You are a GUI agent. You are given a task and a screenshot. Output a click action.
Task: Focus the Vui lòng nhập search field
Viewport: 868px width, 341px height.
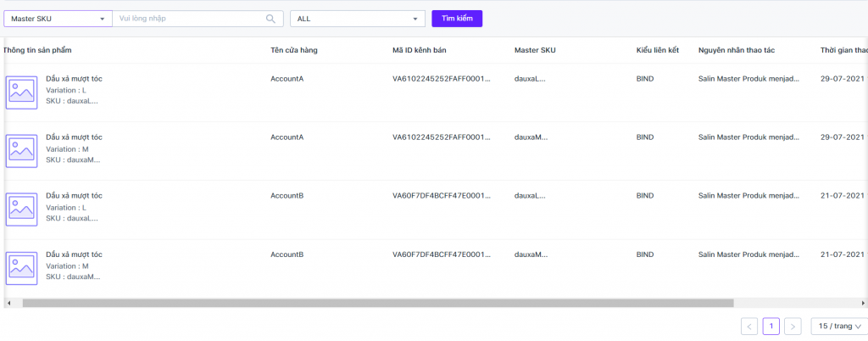(x=189, y=19)
